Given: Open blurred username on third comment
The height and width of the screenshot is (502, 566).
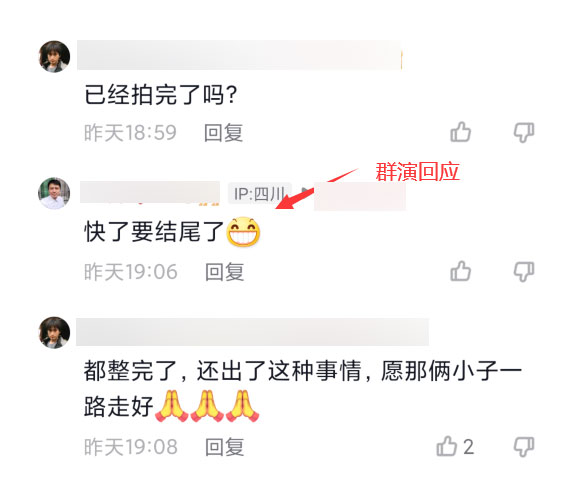Looking at the screenshot, I should pos(253,332).
